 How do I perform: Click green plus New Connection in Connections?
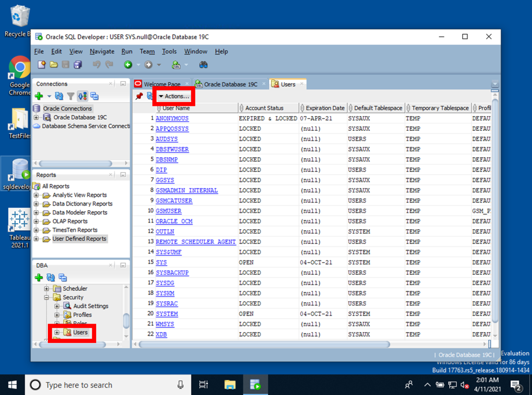(x=39, y=96)
